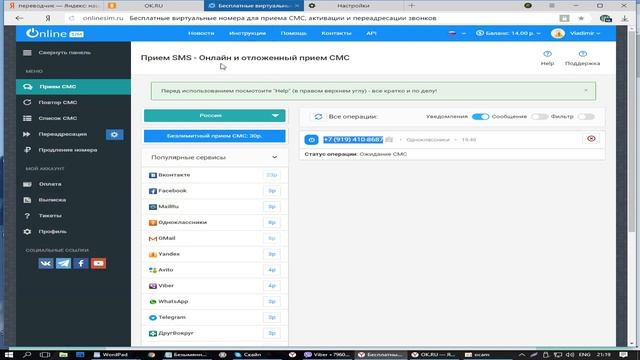Refresh Все операции list
640x360 pixels.
coord(318,117)
